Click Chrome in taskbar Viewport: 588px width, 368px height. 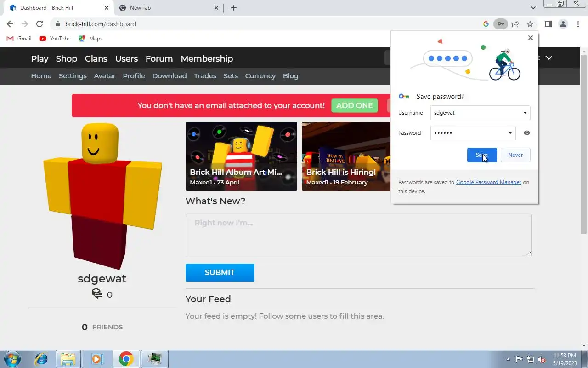point(126,359)
